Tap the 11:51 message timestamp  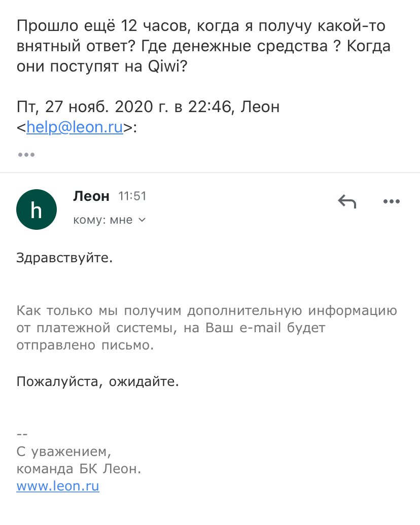[132, 196]
